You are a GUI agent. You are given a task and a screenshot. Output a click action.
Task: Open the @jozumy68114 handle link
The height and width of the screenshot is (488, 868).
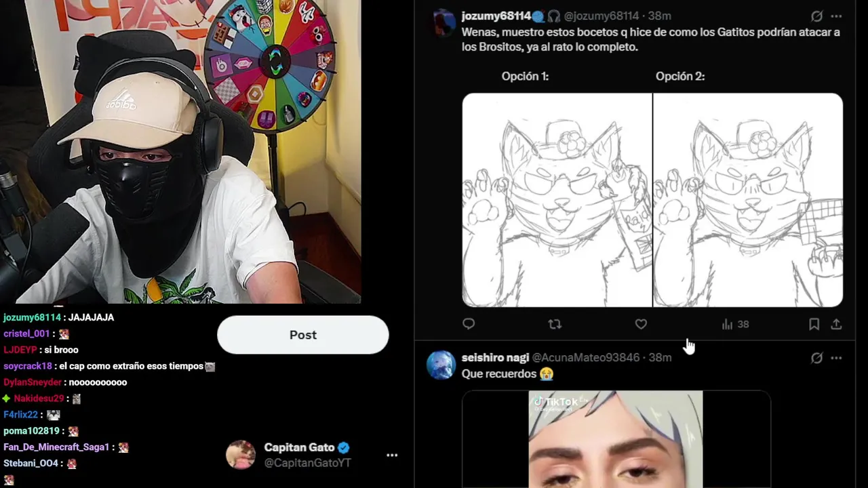tap(601, 16)
